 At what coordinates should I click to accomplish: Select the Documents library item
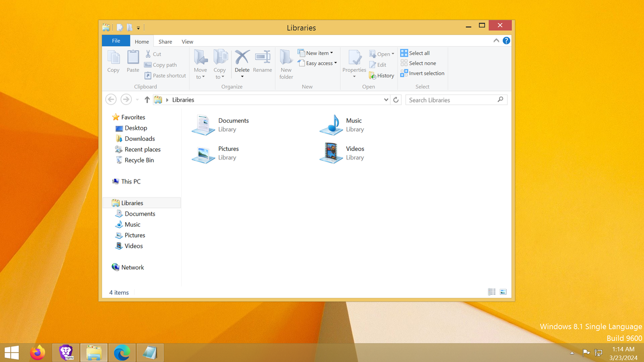coord(220,125)
